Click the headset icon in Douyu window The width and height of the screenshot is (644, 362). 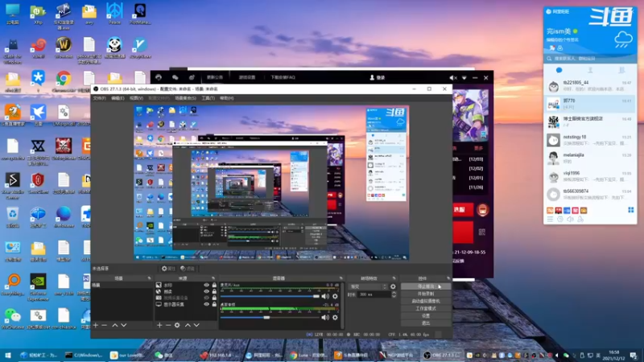159,77
